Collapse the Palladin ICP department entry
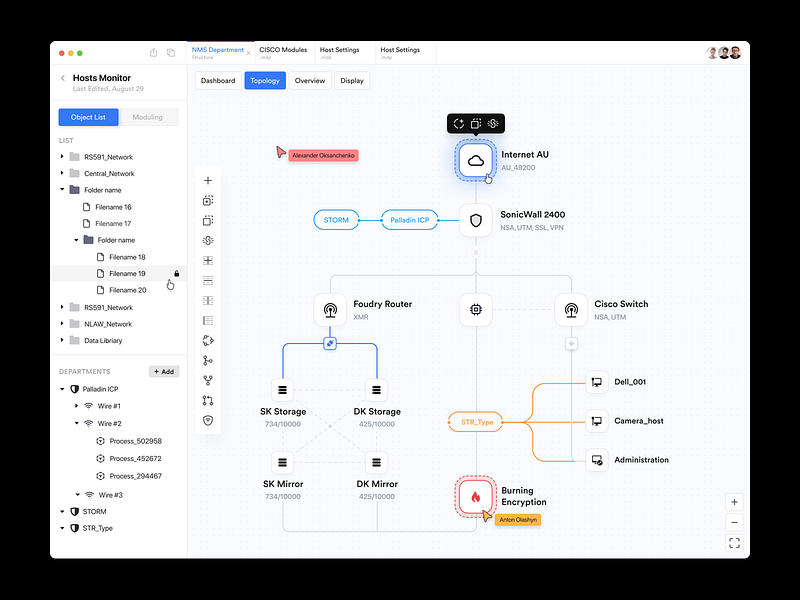This screenshot has width=800, height=600. tap(62, 388)
